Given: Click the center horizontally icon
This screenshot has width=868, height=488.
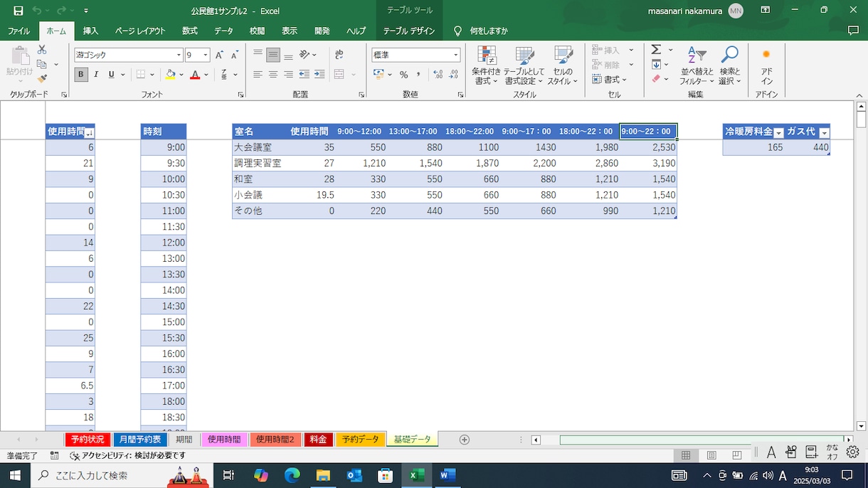Looking at the screenshot, I should (273, 75).
